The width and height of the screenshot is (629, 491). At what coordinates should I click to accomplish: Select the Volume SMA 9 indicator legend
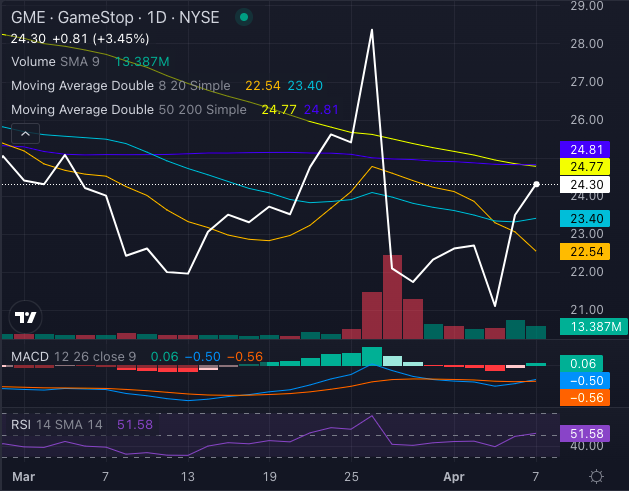tap(58, 62)
